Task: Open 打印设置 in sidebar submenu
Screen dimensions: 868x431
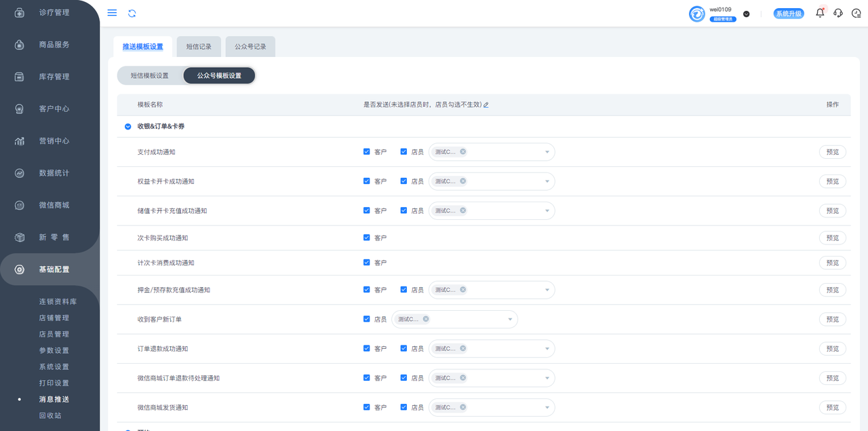Action: [x=54, y=383]
